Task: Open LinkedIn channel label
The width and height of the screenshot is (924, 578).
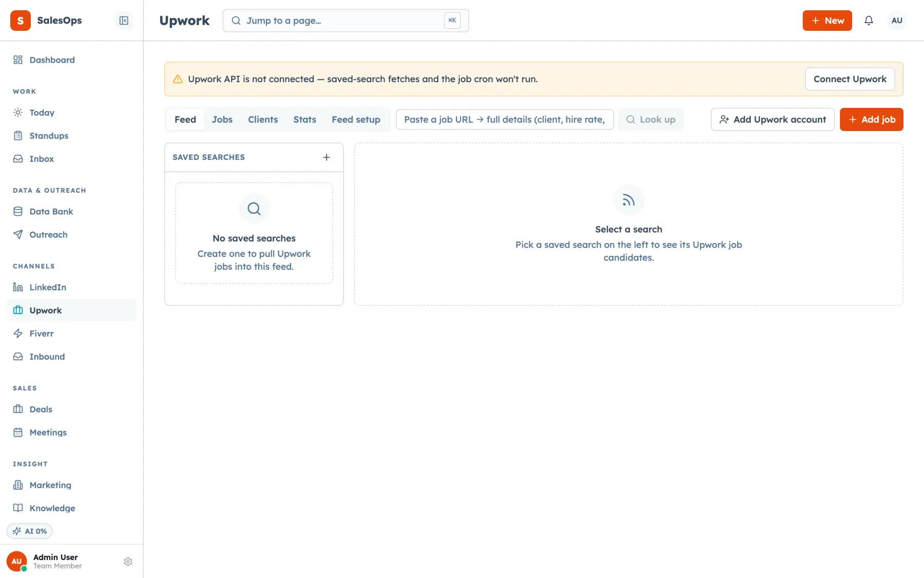Action: tap(48, 287)
